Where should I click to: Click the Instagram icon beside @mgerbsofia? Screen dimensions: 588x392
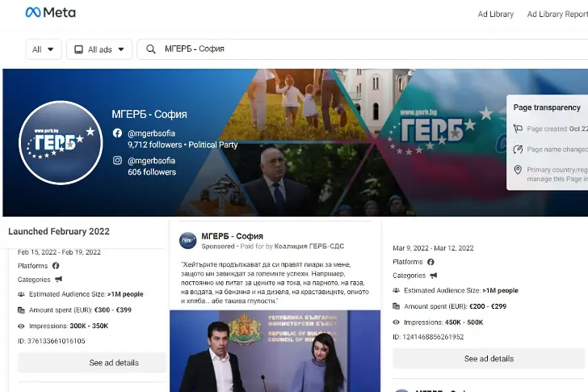pyautogui.click(x=117, y=160)
